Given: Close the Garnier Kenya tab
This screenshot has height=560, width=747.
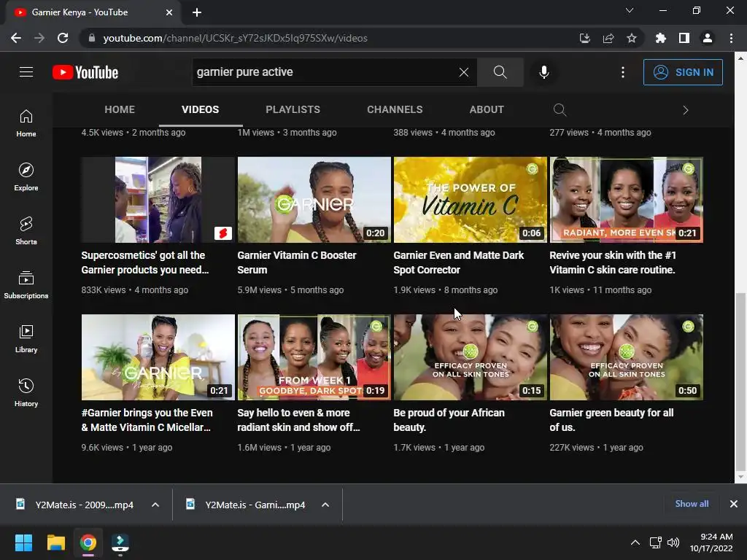Looking at the screenshot, I should point(169,12).
